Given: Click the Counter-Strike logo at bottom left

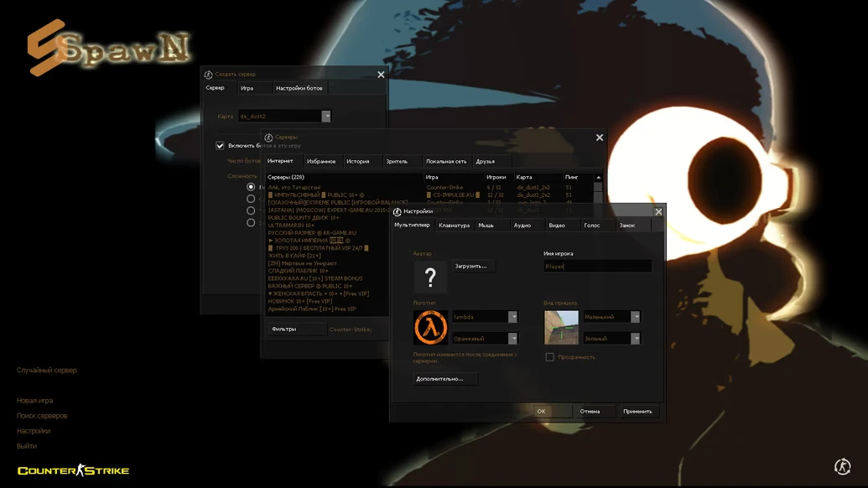Looking at the screenshot, I should tap(74, 470).
